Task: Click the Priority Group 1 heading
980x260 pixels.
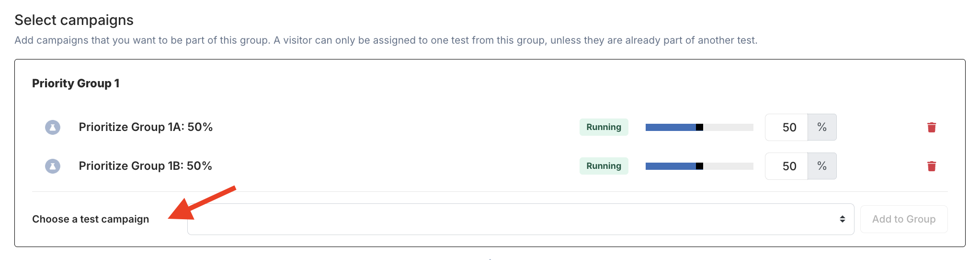Action: coord(76,83)
